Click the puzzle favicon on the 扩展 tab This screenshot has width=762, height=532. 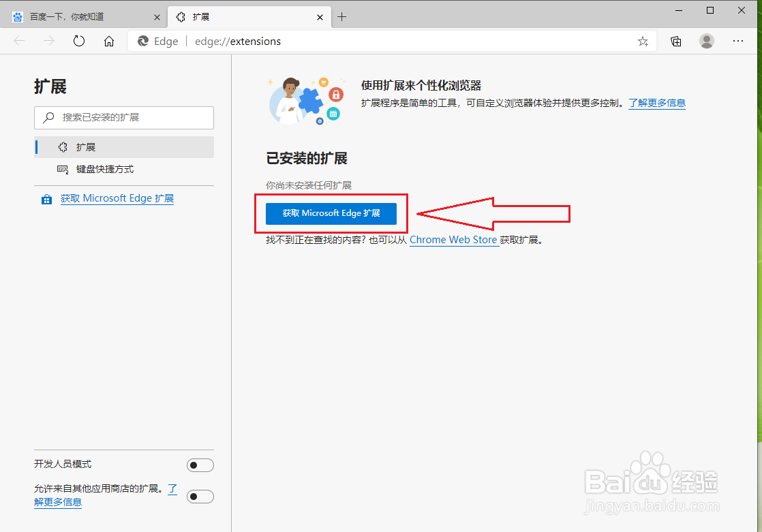point(181,17)
